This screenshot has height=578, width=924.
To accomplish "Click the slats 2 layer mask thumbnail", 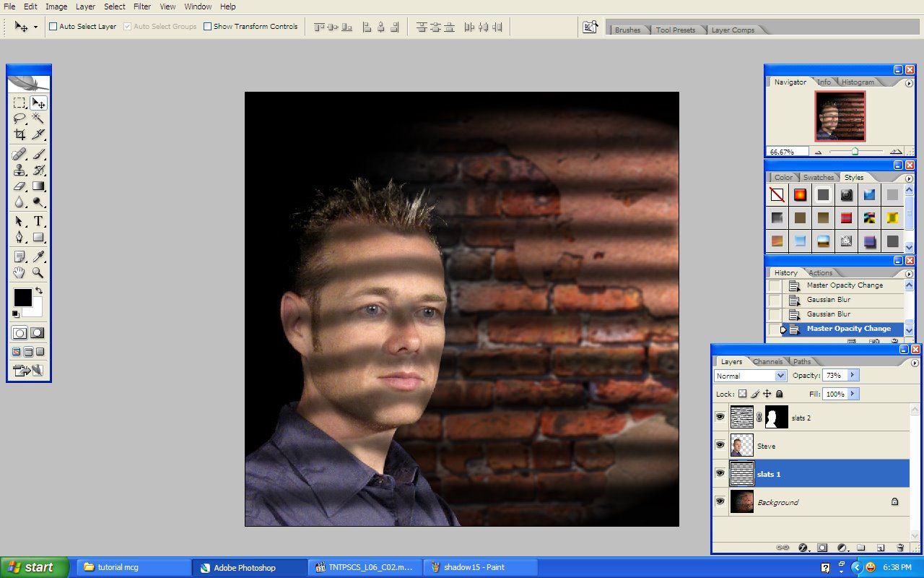I will pyautogui.click(x=776, y=417).
